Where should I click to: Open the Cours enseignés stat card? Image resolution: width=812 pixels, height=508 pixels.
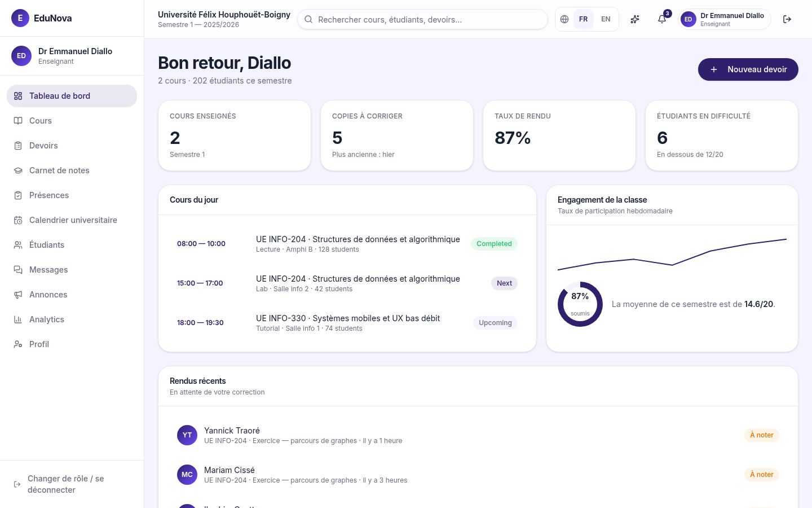(235, 135)
